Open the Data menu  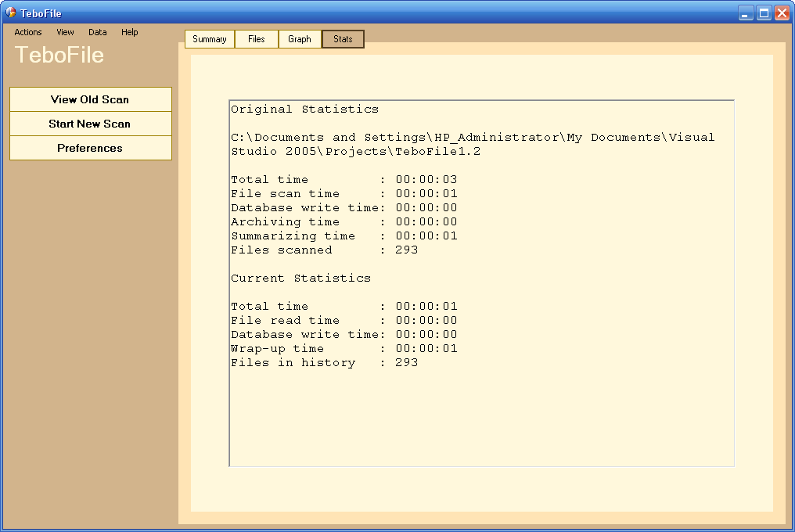[x=97, y=32]
